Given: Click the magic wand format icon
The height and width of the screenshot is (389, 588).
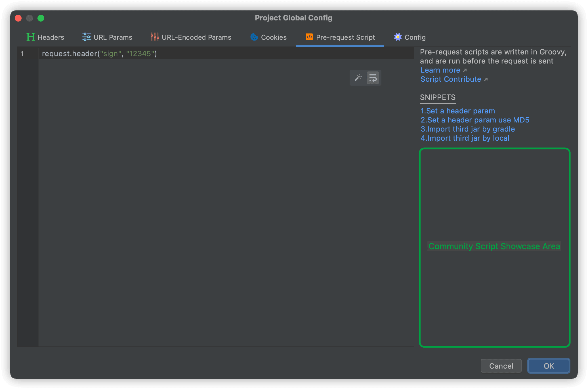Looking at the screenshot, I should [358, 78].
